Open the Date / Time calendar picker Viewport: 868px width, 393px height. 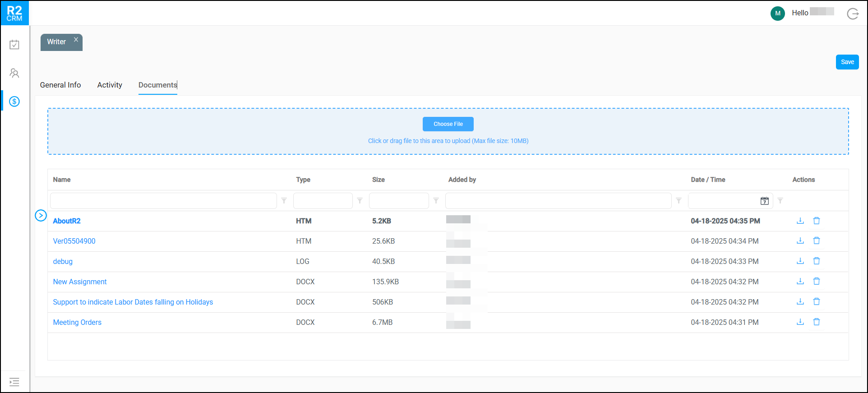(764, 201)
